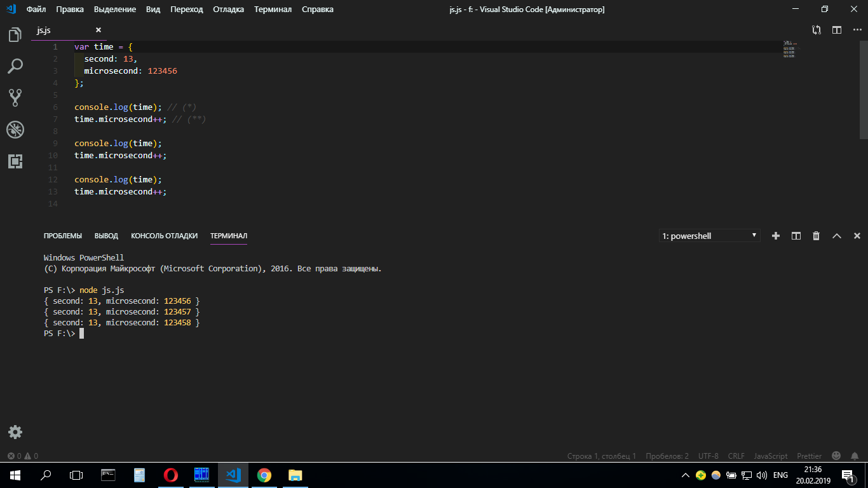Select the js.js editor tab
The height and width of the screenshot is (488, 868).
[x=70, y=30]
